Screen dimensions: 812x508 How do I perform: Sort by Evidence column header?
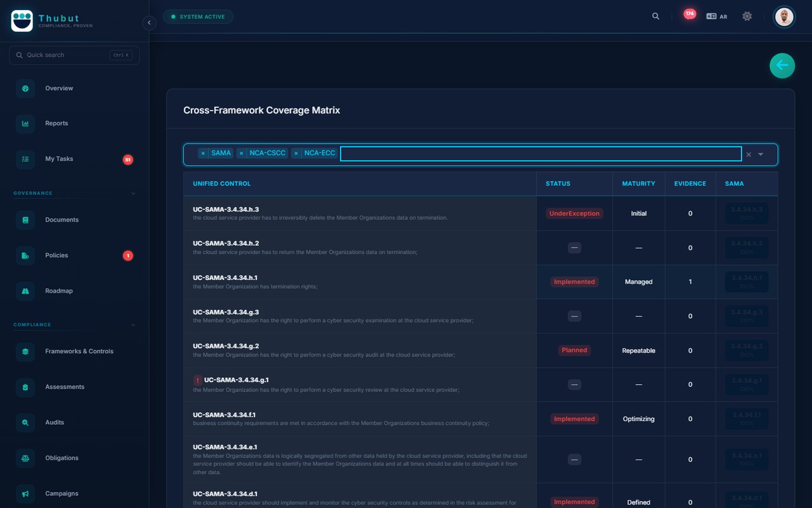click(690, 184)
